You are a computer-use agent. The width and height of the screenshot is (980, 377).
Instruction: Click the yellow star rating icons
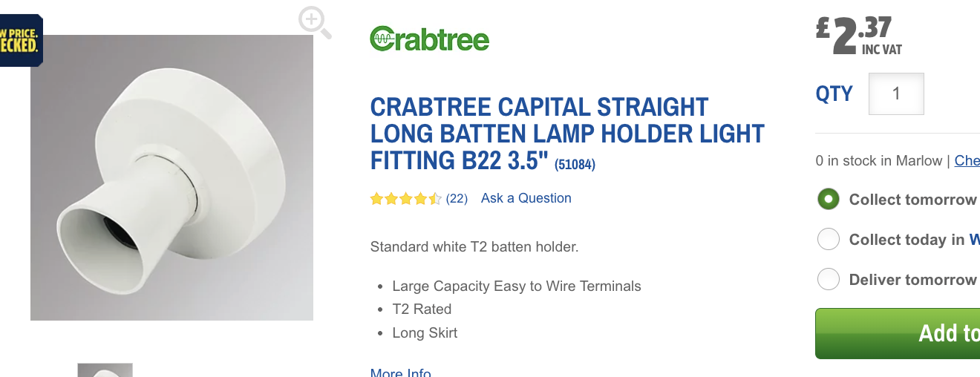coord(405,199)
